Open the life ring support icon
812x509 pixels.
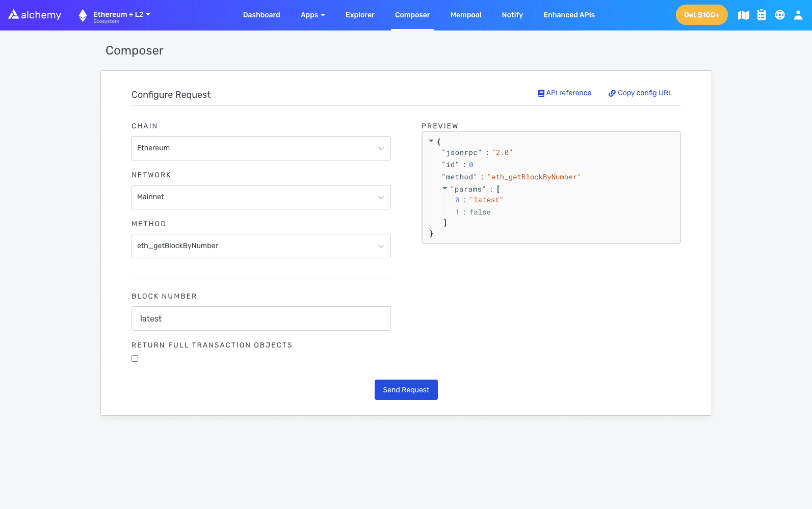(x=780, y=15)
